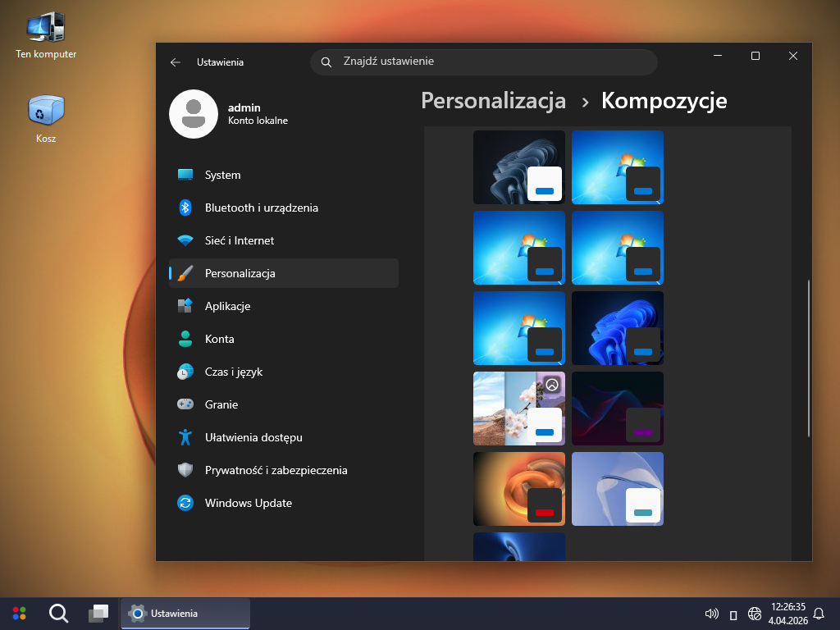This screenshot has height=630, width=840.
Task: Select Granie category
Action: 221,404
